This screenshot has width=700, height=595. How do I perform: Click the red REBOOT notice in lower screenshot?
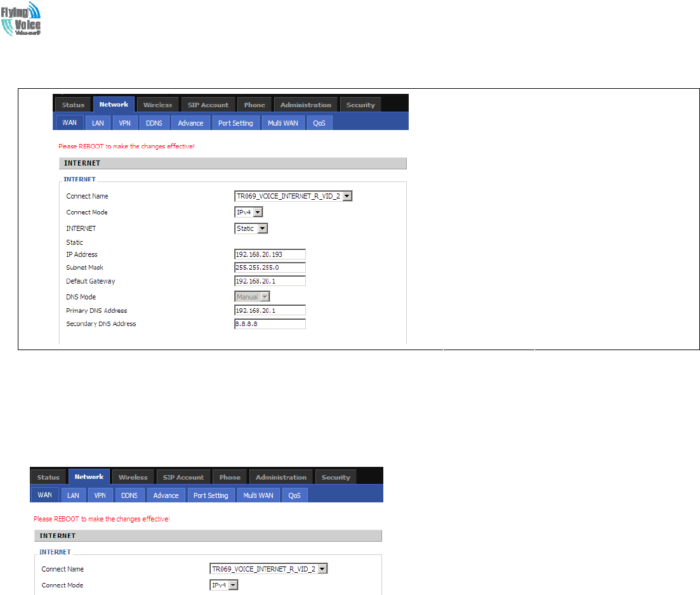(x=102, y=519)
